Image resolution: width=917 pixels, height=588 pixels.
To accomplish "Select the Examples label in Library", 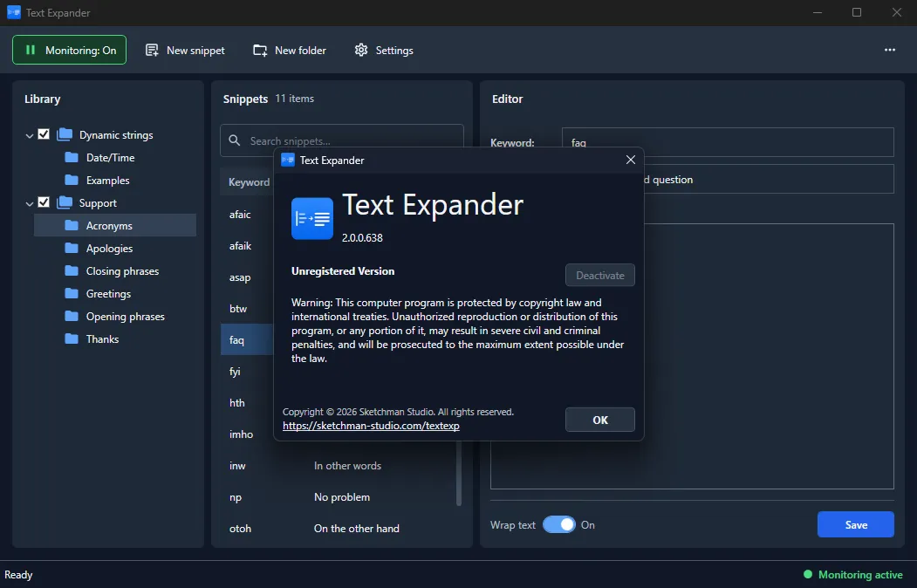I will (x=107, y=181).
